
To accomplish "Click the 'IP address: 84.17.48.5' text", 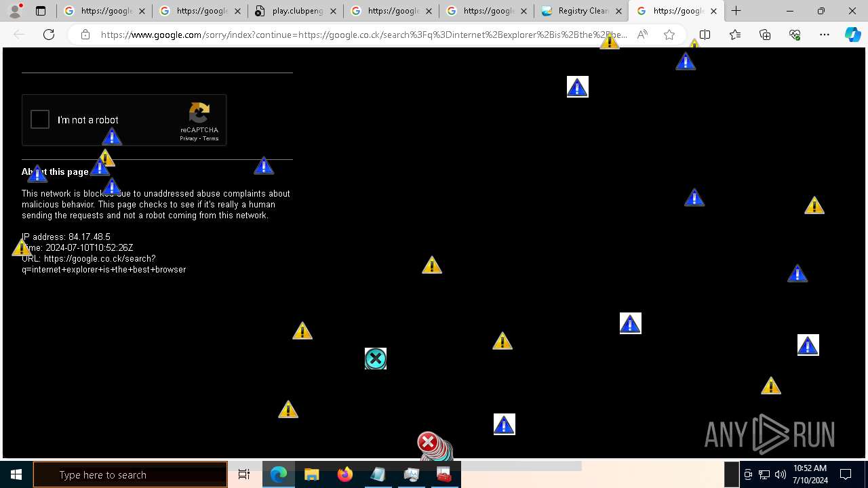I will (66, 237).
